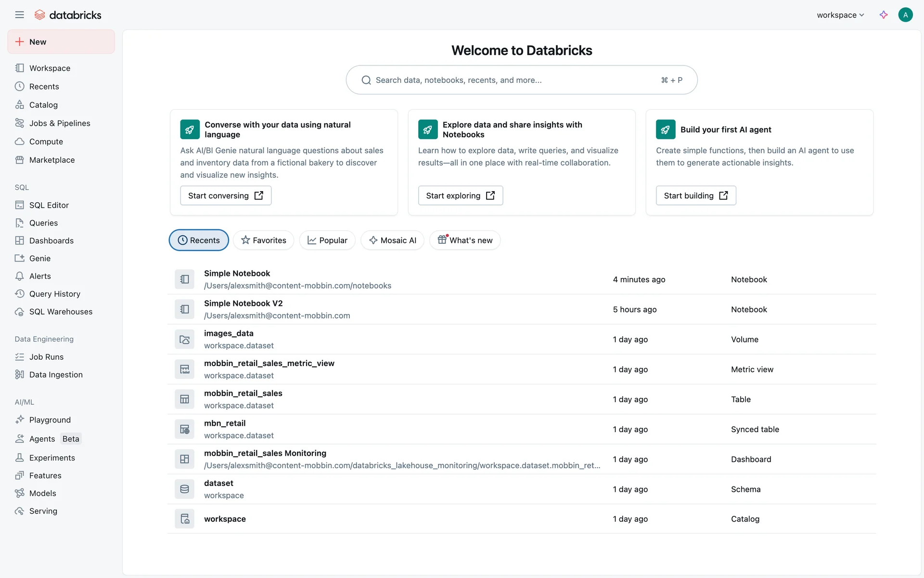Click the Start conversing button
The image size is (924, 578).
point(226,196)
